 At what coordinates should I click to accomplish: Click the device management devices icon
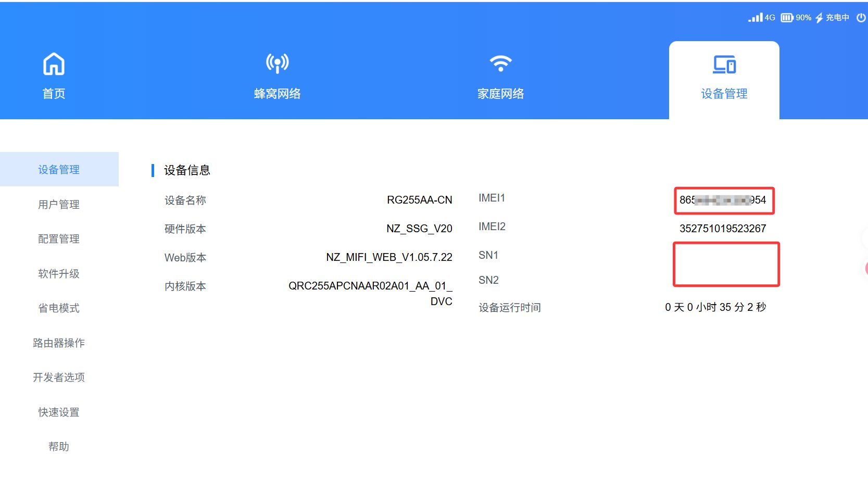coord(724,65)
